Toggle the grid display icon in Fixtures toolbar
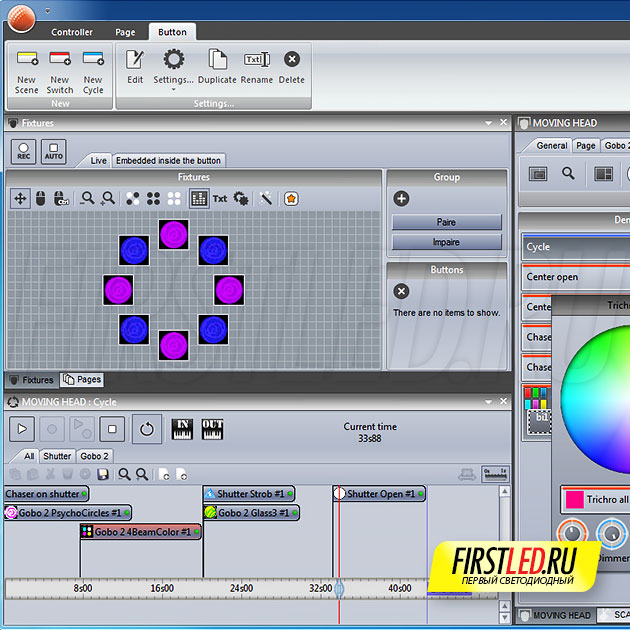Screen dimensions: 630x630 tap(199, 199)
